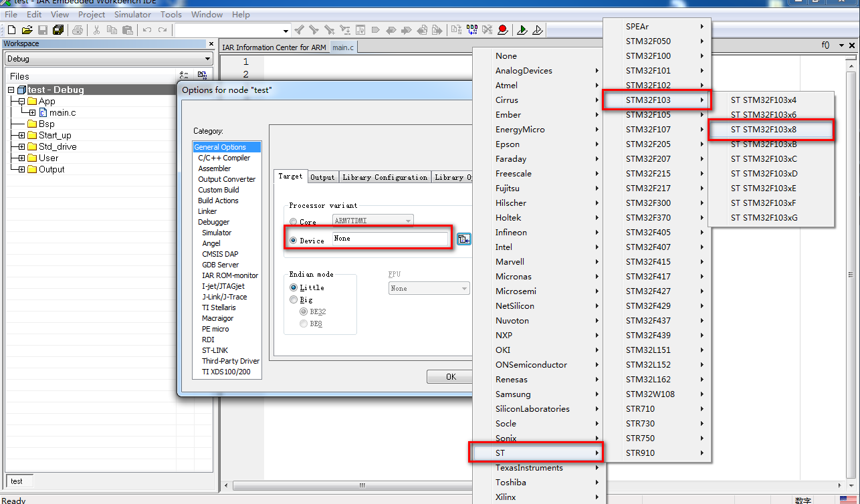This screenshot has height=504, width=860.
Task: Open the Project menu
Action: point(92,14)
